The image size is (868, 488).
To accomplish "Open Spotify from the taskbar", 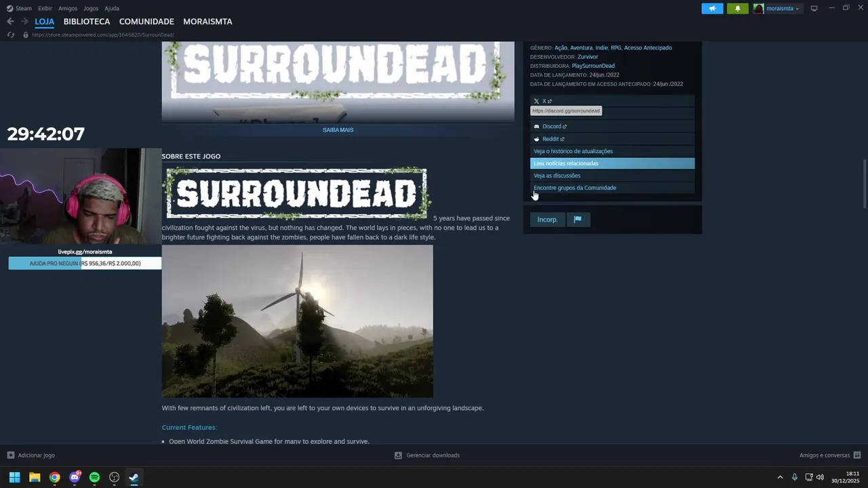I will tap(94, 477).
